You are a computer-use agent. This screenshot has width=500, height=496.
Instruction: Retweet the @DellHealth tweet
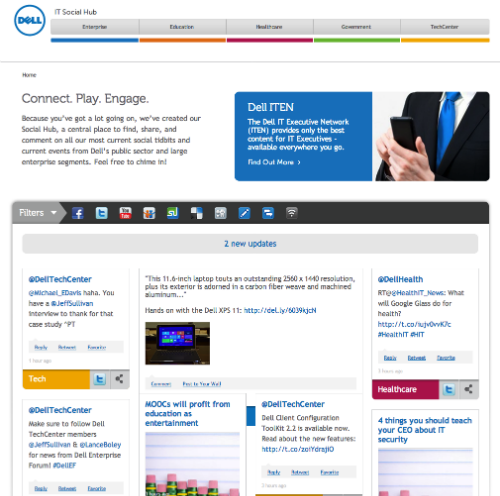pos(417,358)
